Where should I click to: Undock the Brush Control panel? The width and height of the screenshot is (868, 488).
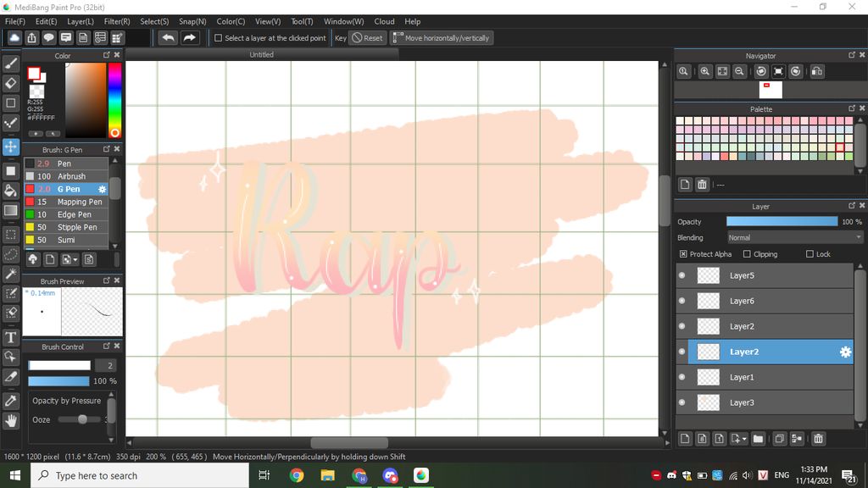106,346
